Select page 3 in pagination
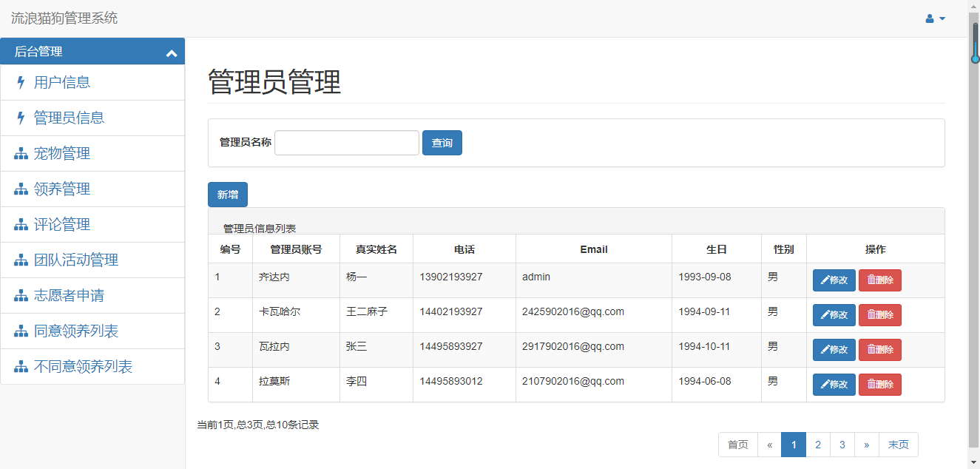Image resolution: width=980 pixels, height=469 pixels. pos(842,445)
